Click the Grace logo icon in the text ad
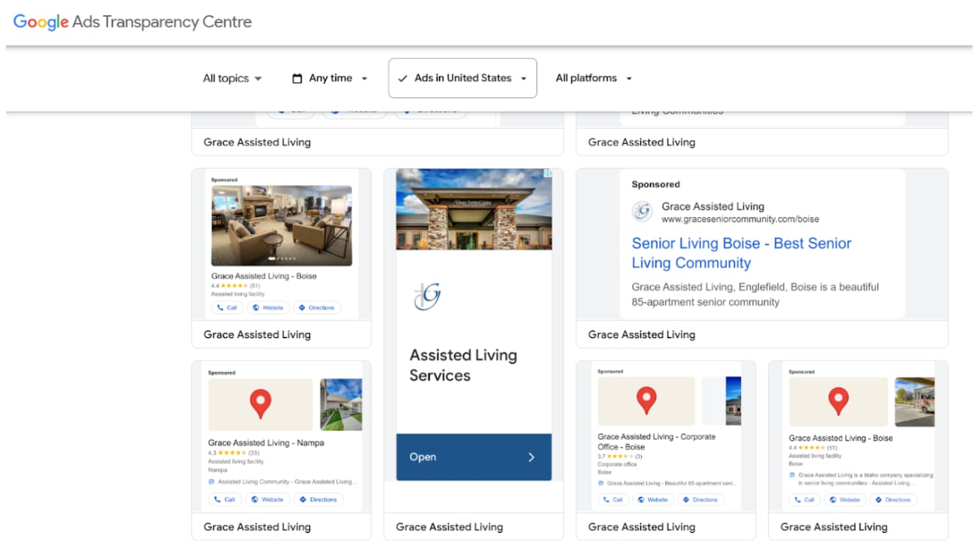Viewport: 980px width, 557px height. point(642,212)
